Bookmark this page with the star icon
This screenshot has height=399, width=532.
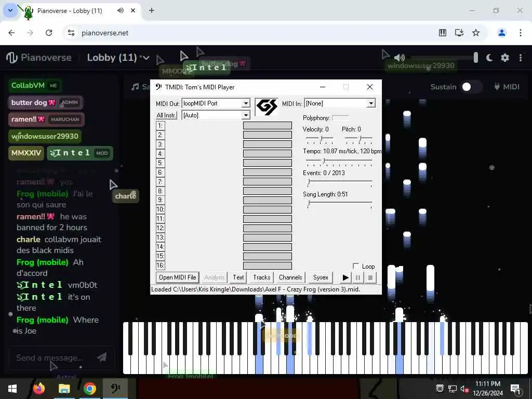click(x=476, y=33)
